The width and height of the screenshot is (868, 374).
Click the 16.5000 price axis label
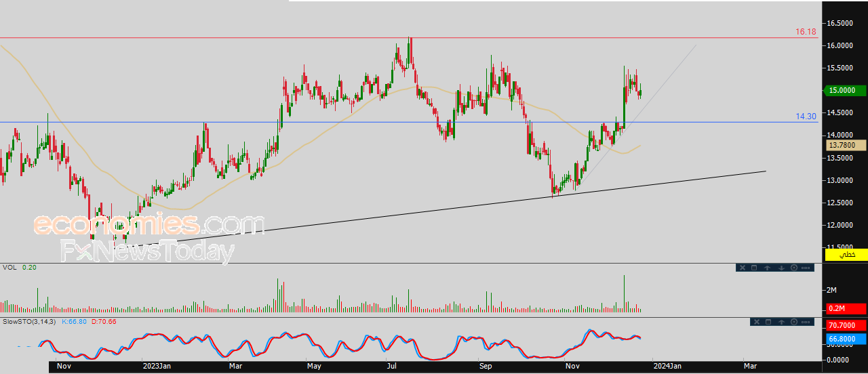(x=840, y=24)
